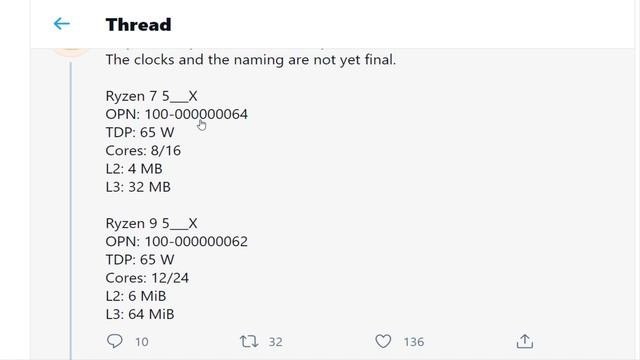Screen dimensions: 640x360
Task: Click the OPN 100-000000064 text
Action: pos(176,114)
